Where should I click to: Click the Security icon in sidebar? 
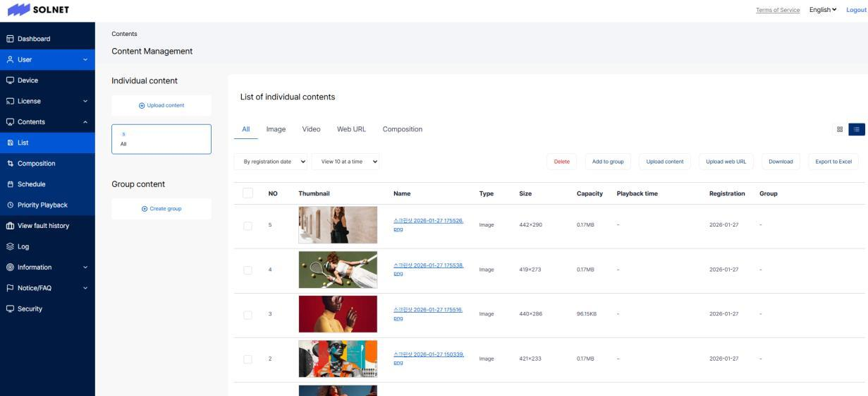click(10, 308)
